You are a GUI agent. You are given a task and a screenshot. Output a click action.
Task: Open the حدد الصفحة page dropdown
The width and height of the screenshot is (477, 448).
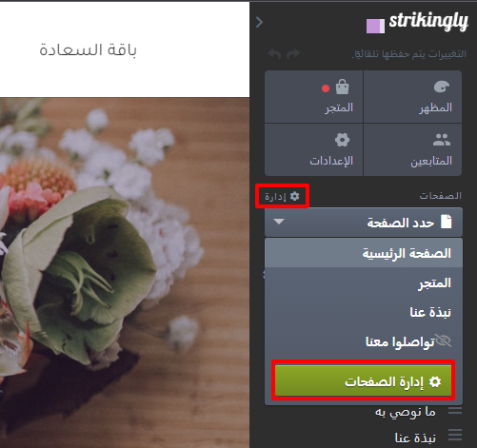pos(364,223)
